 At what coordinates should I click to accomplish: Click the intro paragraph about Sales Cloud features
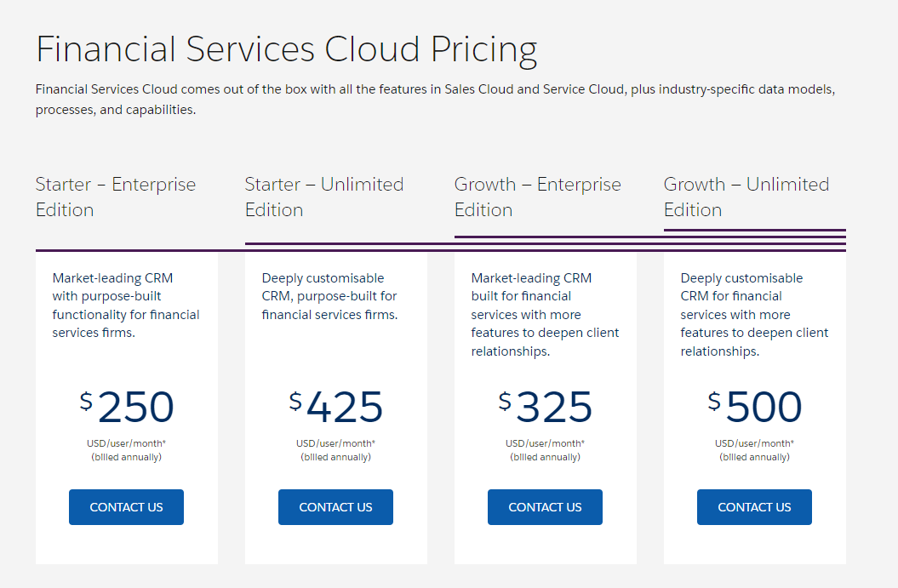435,99
